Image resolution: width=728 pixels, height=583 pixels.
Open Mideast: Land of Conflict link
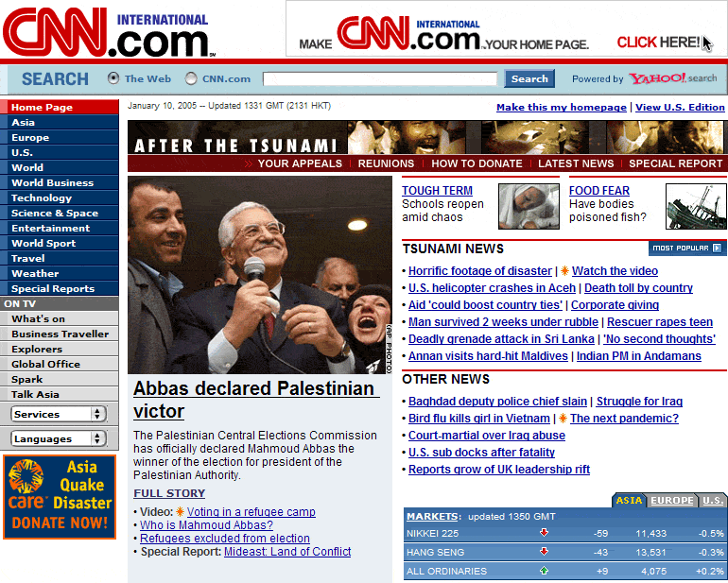tap(287, 552)
